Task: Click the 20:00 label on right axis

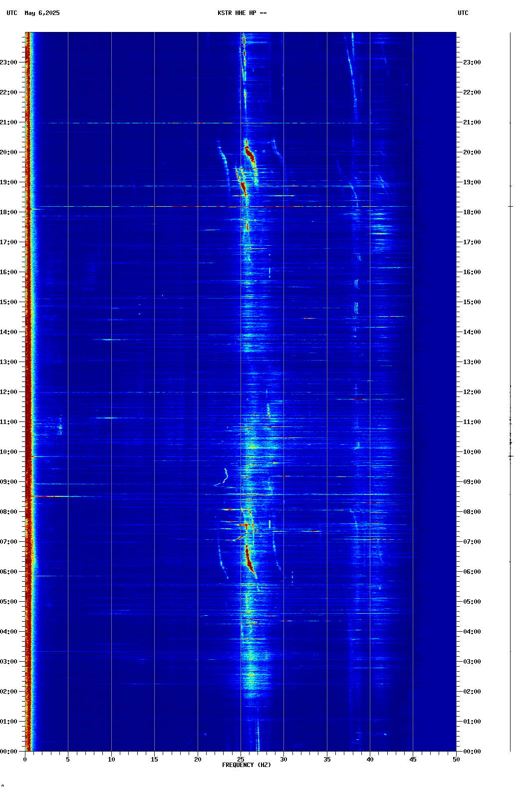Action: [472, 152]
